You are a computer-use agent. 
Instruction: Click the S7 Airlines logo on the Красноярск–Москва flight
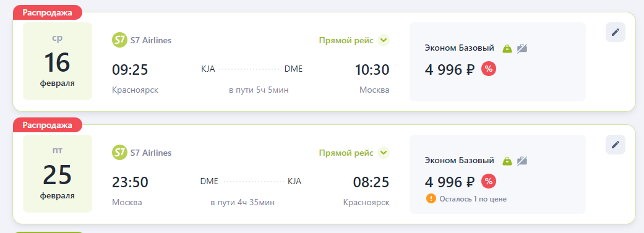[119, 40]
